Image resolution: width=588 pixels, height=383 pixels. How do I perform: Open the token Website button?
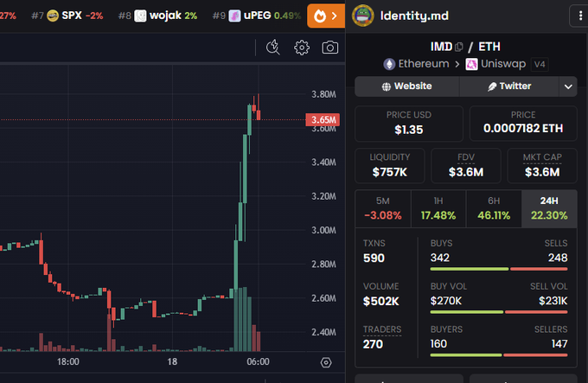coord(407,86)
